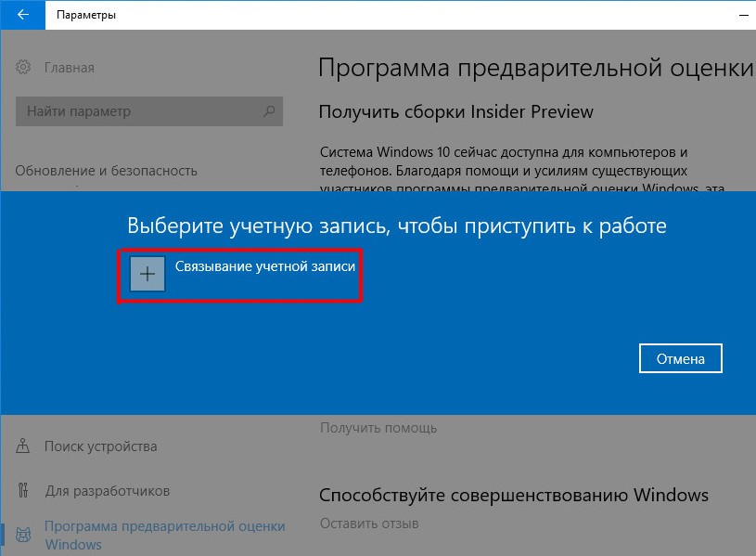Viewport: 756px width, 556px height.
Task: Open Поиск устройства section
Action: pos(101,446)
